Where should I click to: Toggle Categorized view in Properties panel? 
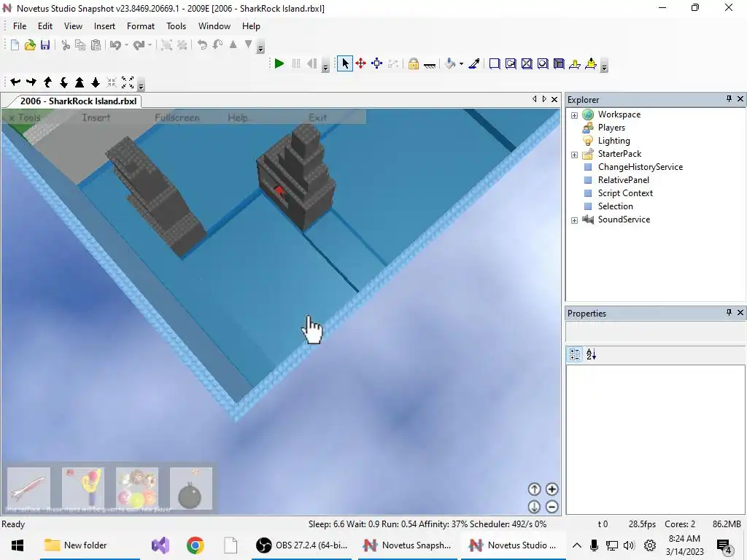pyautogui.click(x=575, y=354)
